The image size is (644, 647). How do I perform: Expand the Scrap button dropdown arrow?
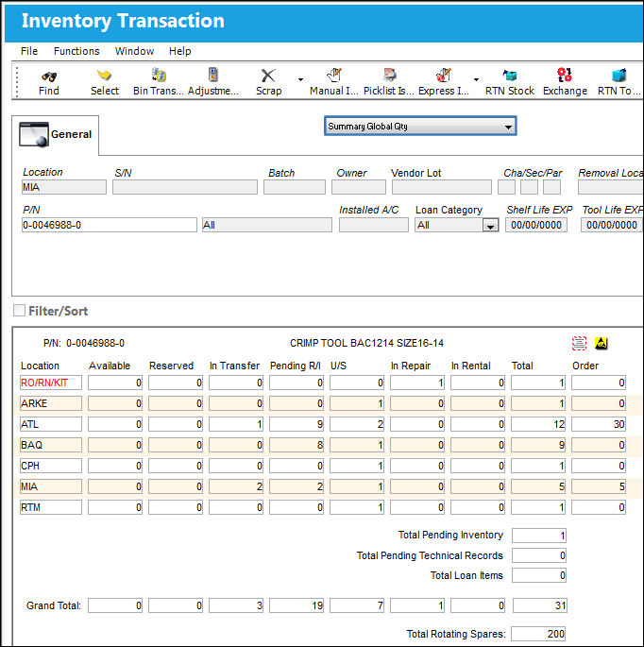(x=300, y=79)
